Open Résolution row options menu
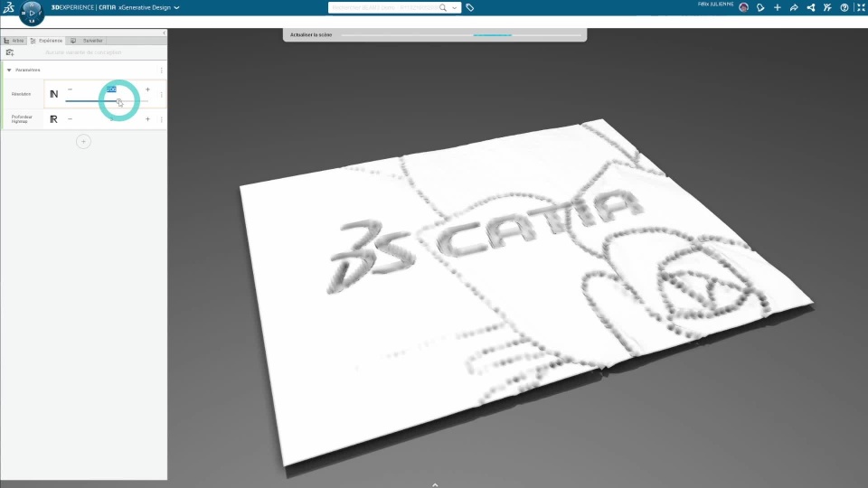The width and height of the screenshot is (868, 488). tap(162, 95)
